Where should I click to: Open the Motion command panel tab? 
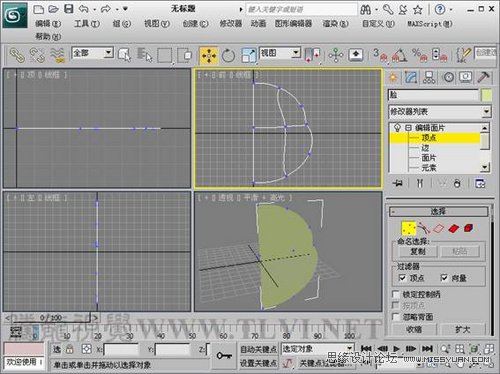click(448, 77)
